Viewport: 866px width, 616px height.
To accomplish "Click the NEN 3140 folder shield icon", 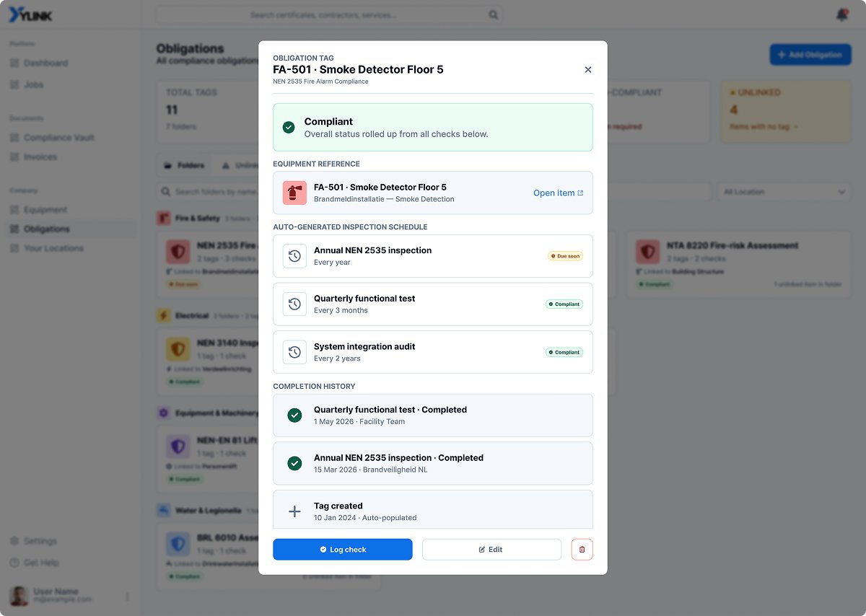I will (x=178, y=349).
